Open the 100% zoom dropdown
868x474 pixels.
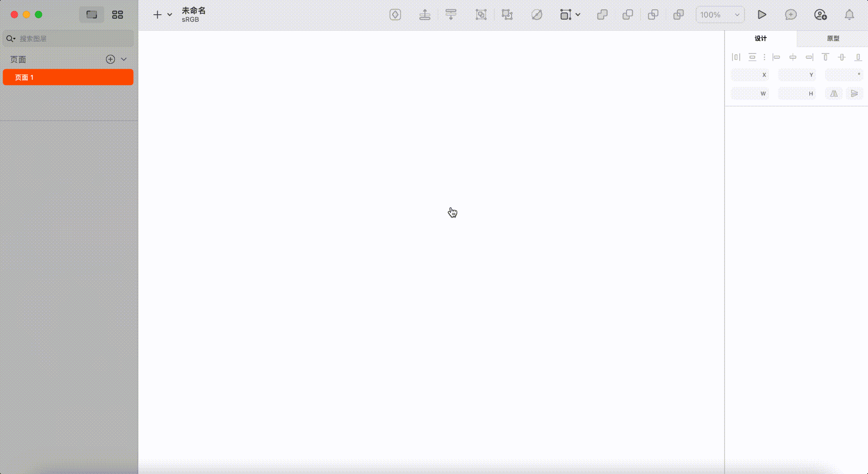click(720, 15)
